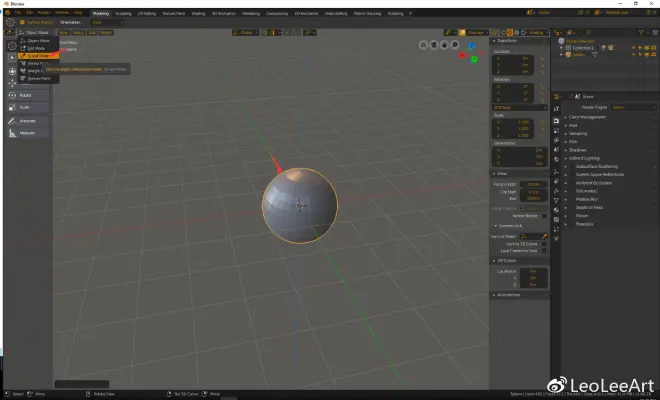Select Collection 1 in the outliner
The height and width of the screenshot is (400, 660).
583,48
